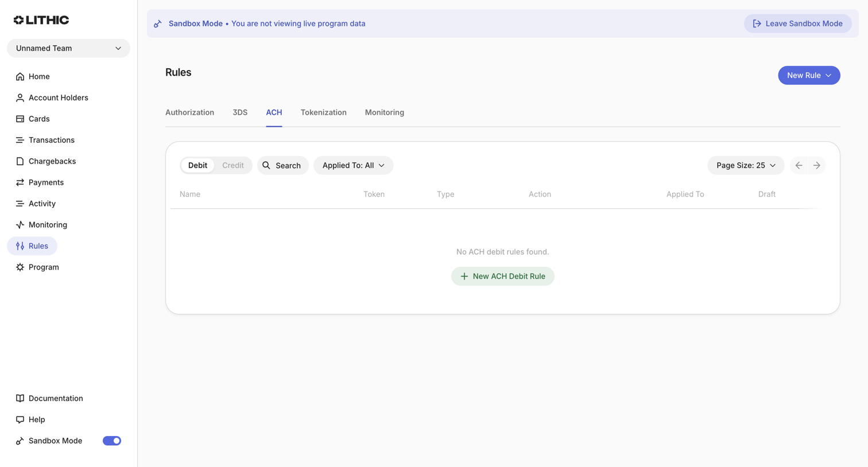The image size is (868, 467).
Task: Click the Action column header
Action: coord(540,194)
